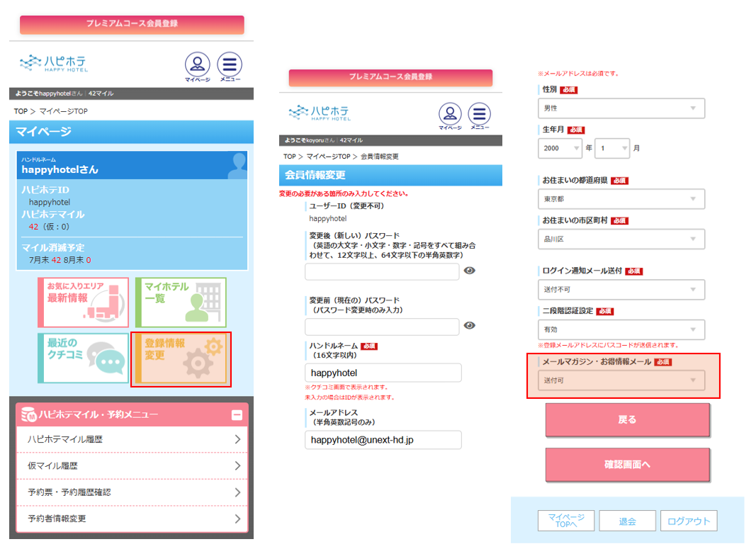Show the current password using its eye icon
Screen dimensions: 756x549
coord(469,325)
